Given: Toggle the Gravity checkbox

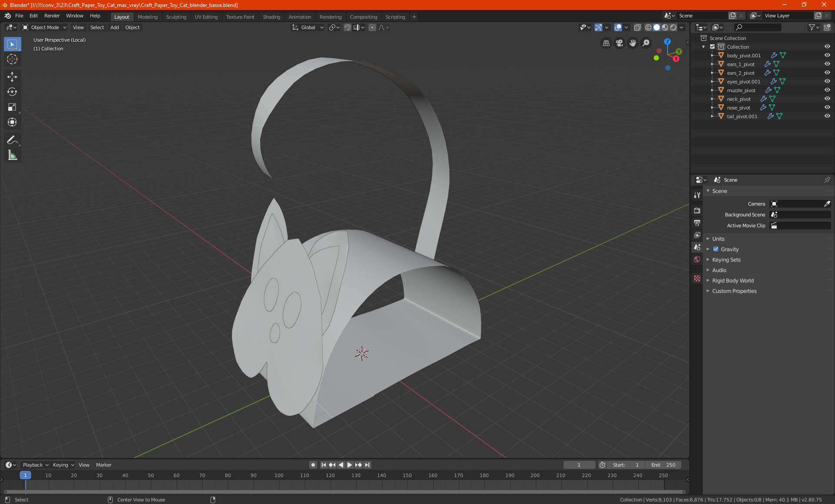Looking at the screenshot, I should click(716, 249).
